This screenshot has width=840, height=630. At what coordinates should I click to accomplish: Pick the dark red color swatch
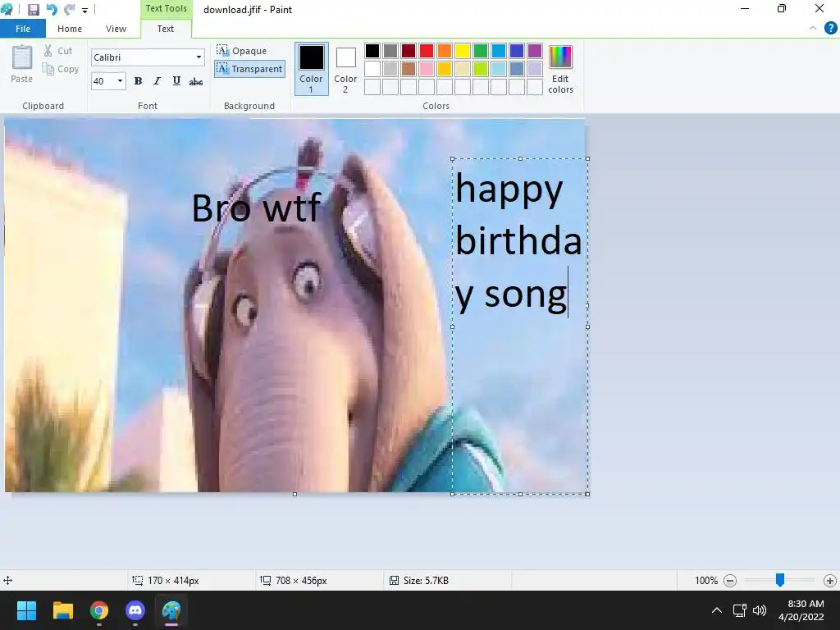point(409,51)
